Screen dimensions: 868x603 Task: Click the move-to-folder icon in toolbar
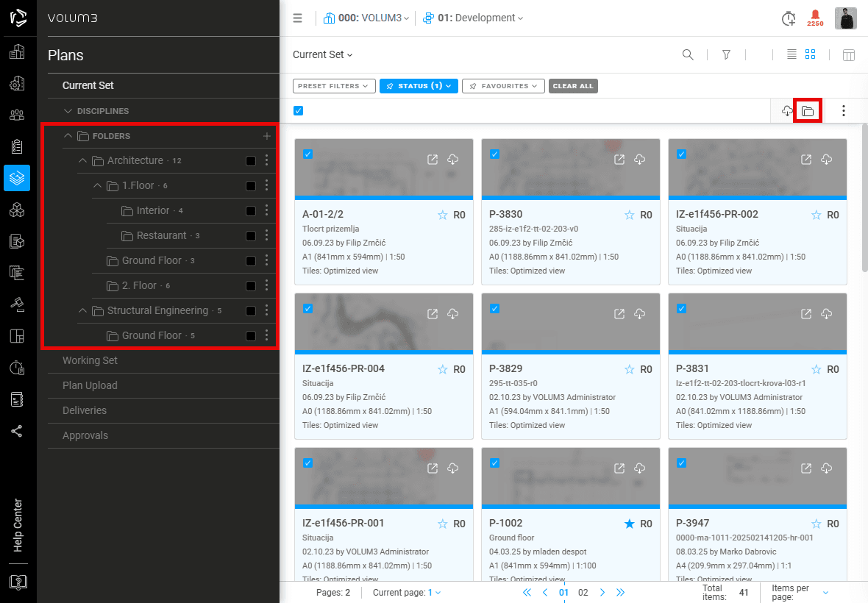pyautogui.click(x=808, y=110)
